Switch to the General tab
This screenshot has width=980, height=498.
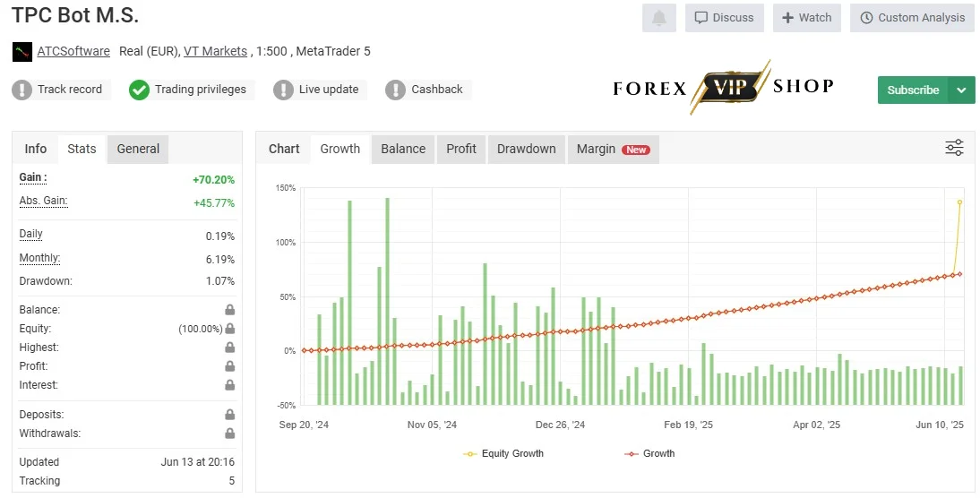click(138, 149)
